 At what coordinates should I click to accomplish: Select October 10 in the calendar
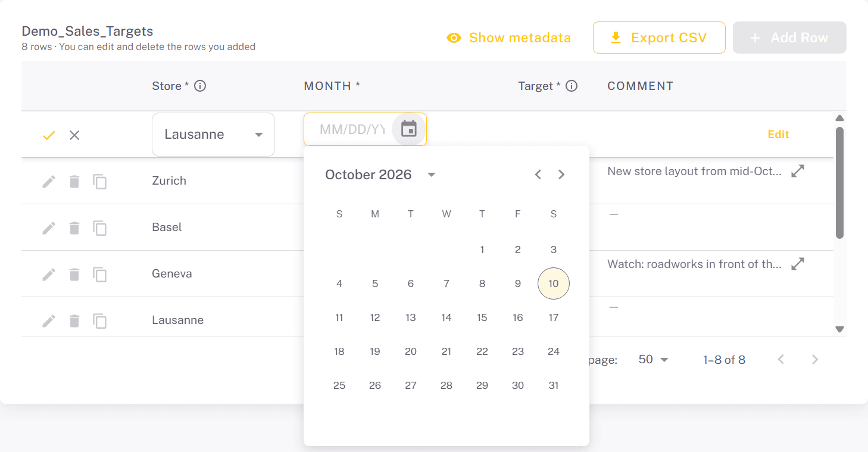(x=554, y=283)
